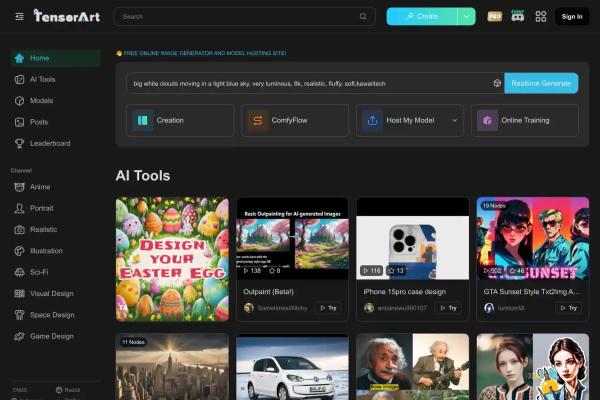Image resolution: width=600 pixels, height=400 pixels.
Task: Click the Anime channel icon
Action: (19, 187)
